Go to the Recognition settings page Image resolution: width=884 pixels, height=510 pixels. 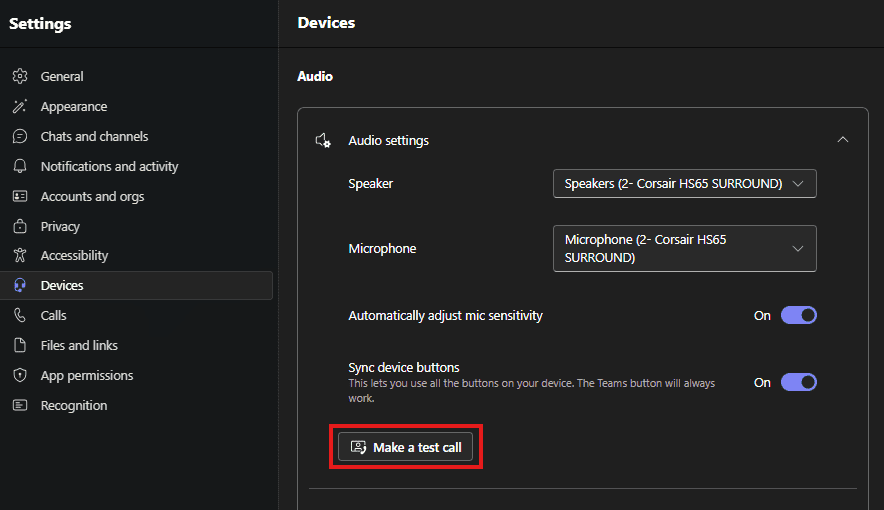(x=74, y=406)
